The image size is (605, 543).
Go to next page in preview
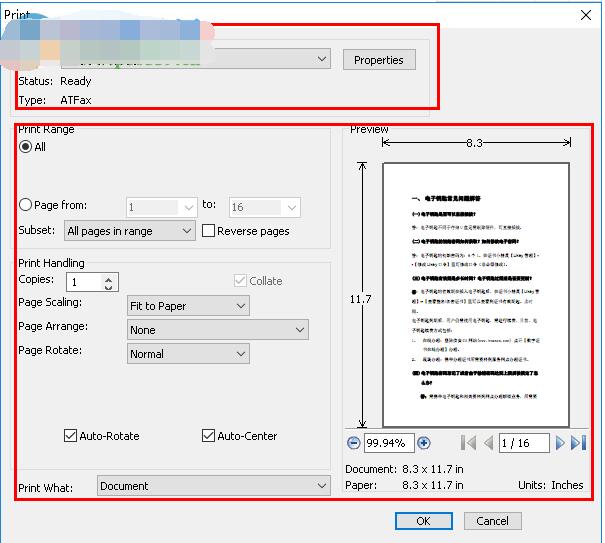click(560, 443)
